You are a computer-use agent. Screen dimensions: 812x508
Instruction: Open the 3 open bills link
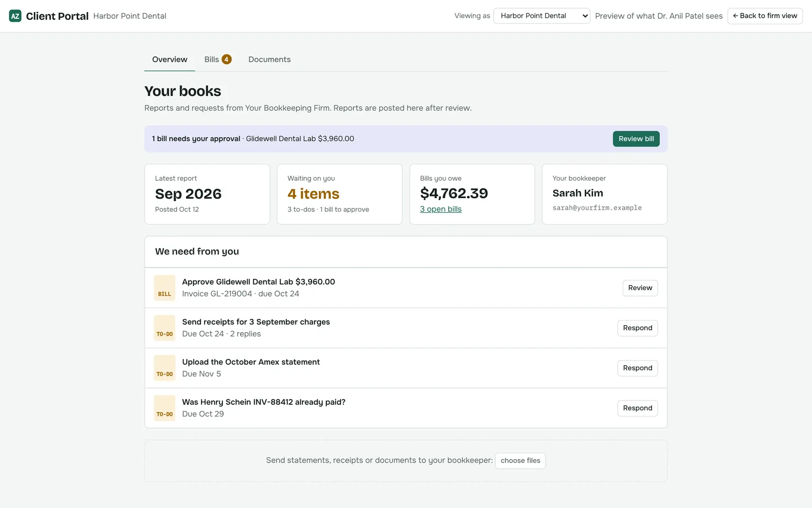441,209
